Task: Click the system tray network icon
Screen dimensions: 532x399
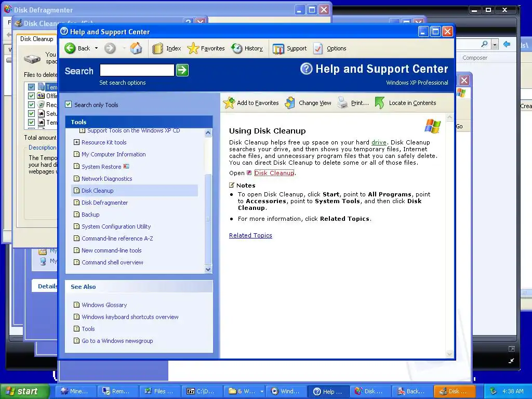Action: point(493,391)
